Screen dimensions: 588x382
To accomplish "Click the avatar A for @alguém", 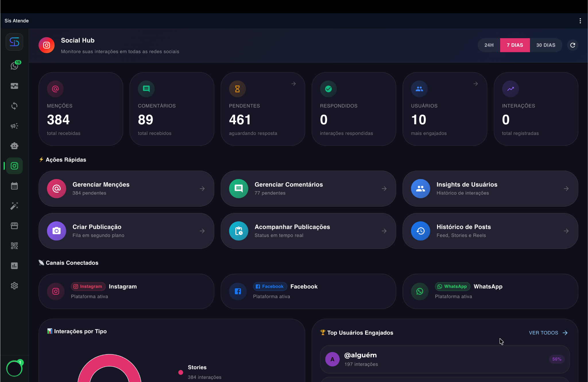I will [x=332, y=359].
